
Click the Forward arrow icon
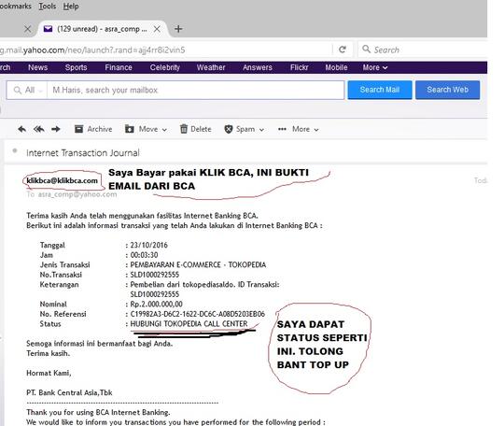[56, 129]
